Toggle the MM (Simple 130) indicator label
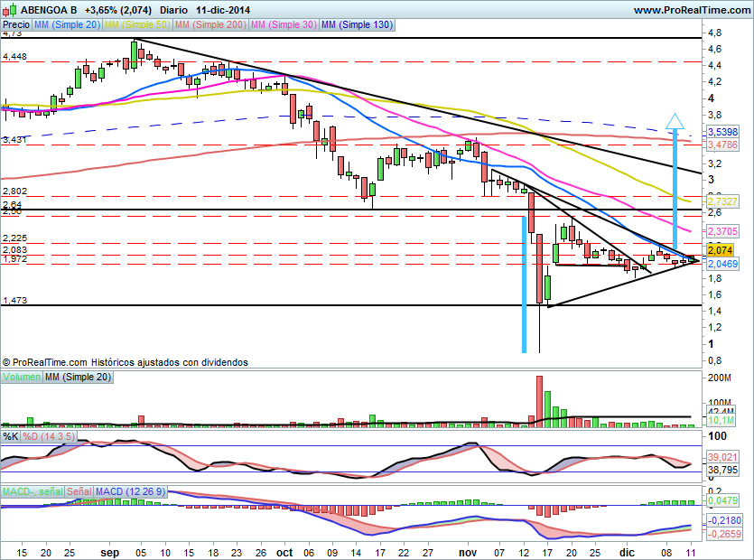This screenshot has width=754, height=560. click(357, 25)
